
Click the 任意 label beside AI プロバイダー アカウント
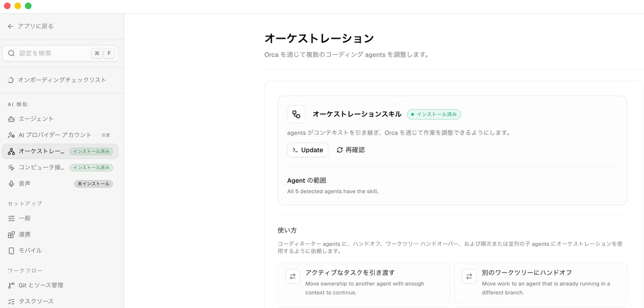(x=106, y=135)
